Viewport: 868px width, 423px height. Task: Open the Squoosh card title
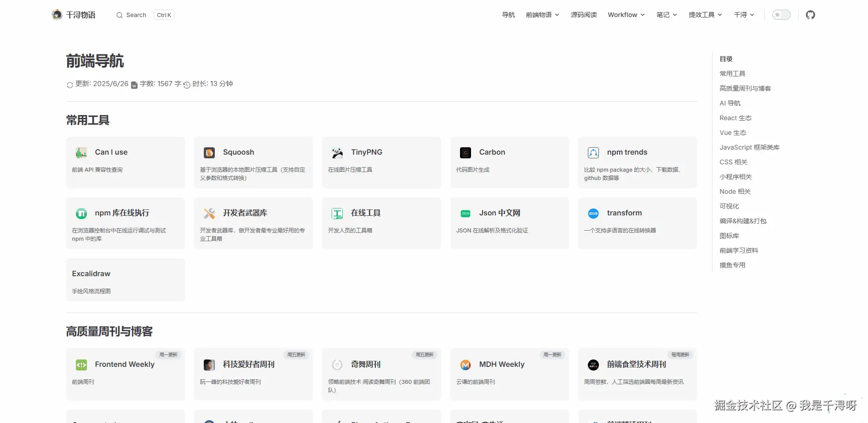[x=239, y=152]
